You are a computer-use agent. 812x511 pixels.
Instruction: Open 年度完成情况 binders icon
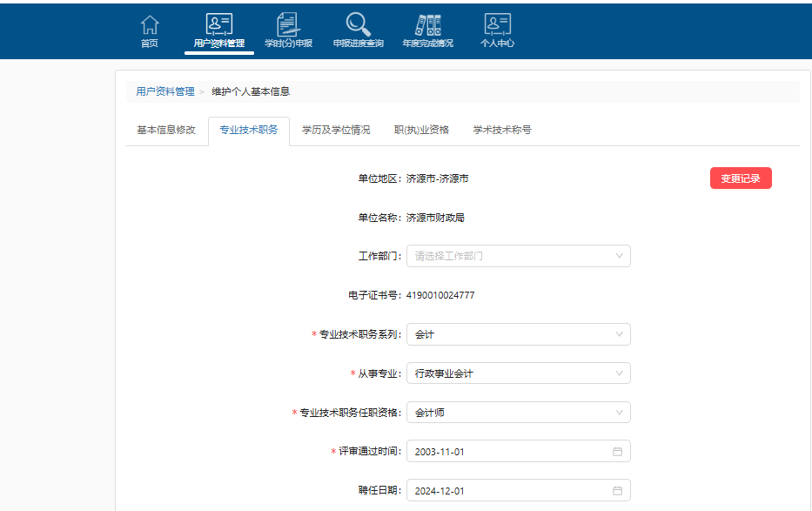click(427, 25)
